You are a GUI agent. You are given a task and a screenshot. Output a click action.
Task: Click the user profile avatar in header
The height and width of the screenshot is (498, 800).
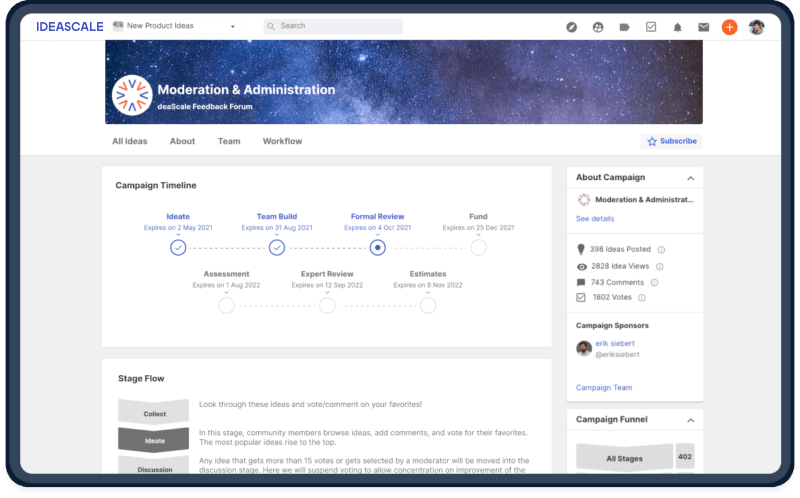pyautogui.click(x=757, y=27)
